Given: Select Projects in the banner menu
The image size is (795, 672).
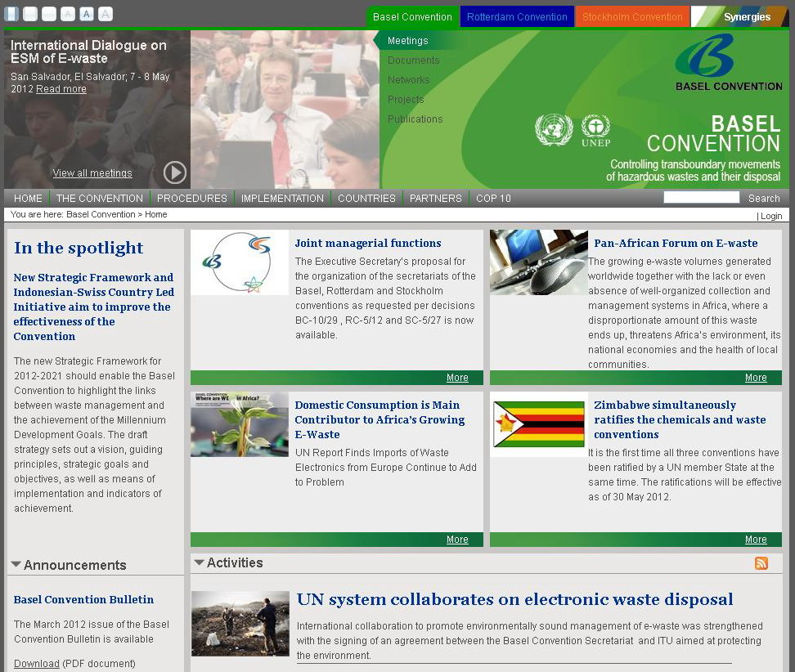Looking at the screenshot, I should [406, 100].
